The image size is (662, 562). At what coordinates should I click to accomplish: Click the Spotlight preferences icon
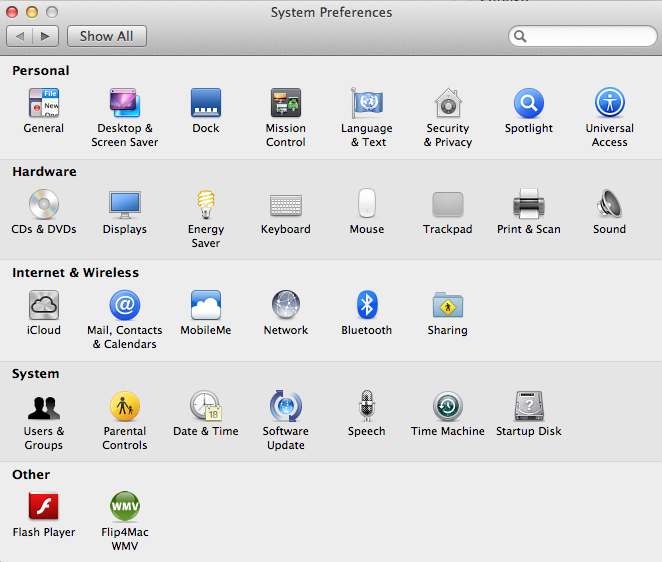[528, 104]
